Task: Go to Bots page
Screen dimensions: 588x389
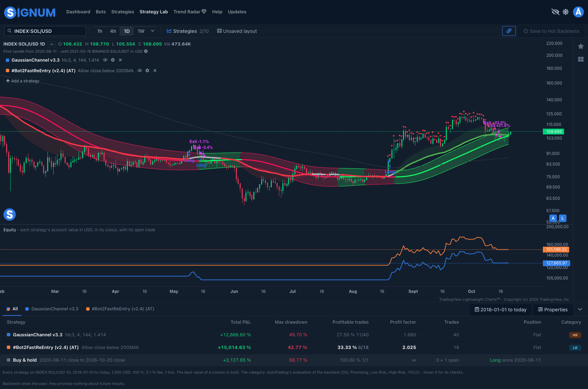Action: (101, 12)
